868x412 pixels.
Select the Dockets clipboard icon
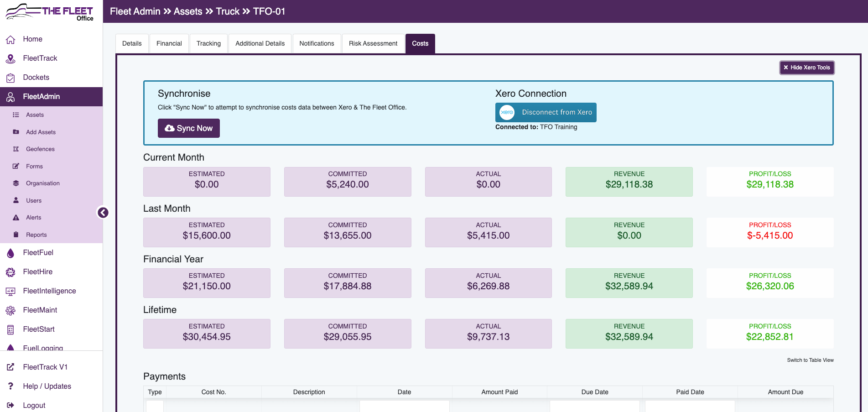(x=10, y=78)
